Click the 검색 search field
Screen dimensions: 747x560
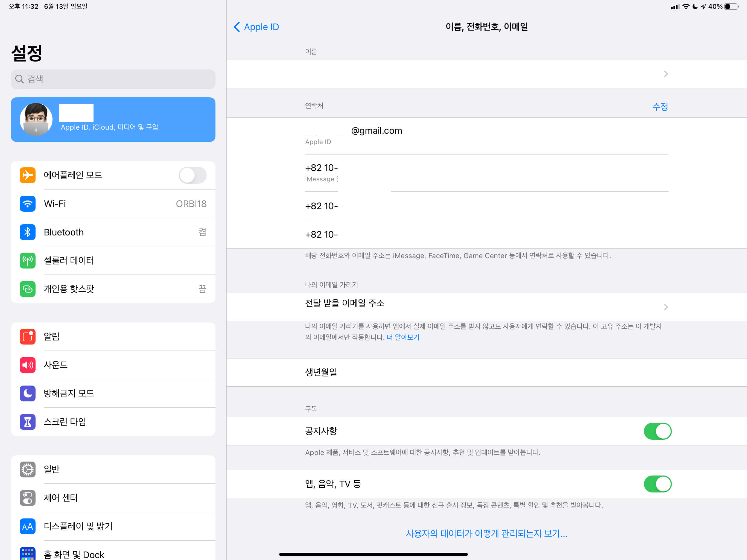tap(113, 79)
